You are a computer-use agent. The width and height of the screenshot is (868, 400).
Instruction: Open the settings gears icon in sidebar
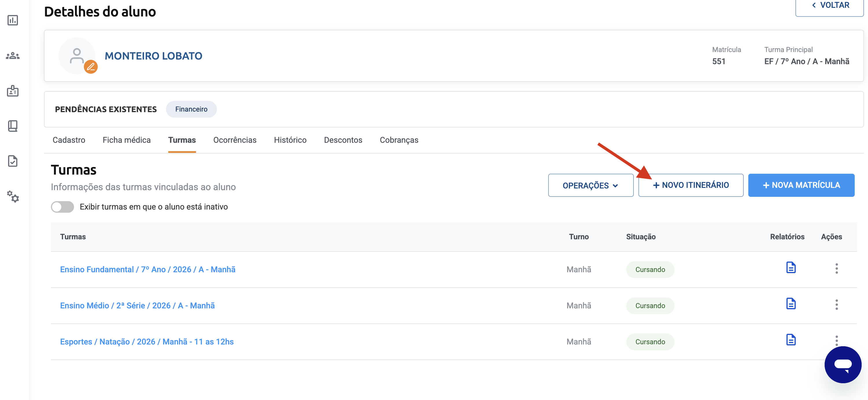[13, 196]
